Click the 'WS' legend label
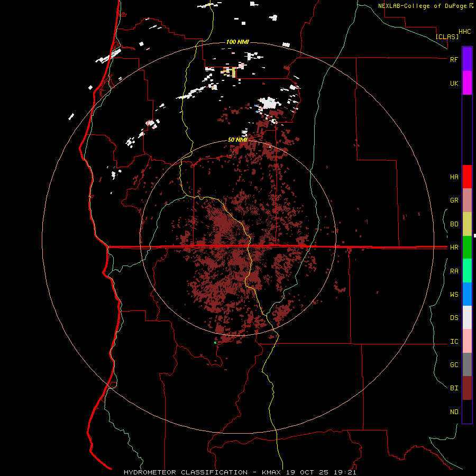 454,294
